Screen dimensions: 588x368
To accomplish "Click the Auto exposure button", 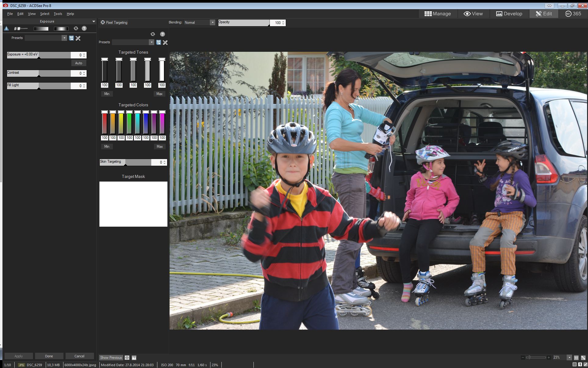I will [x=79, y=63].
